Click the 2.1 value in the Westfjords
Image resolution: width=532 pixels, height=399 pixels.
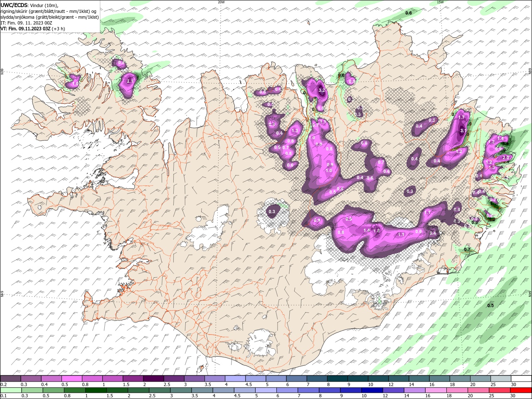click(130, 81)
